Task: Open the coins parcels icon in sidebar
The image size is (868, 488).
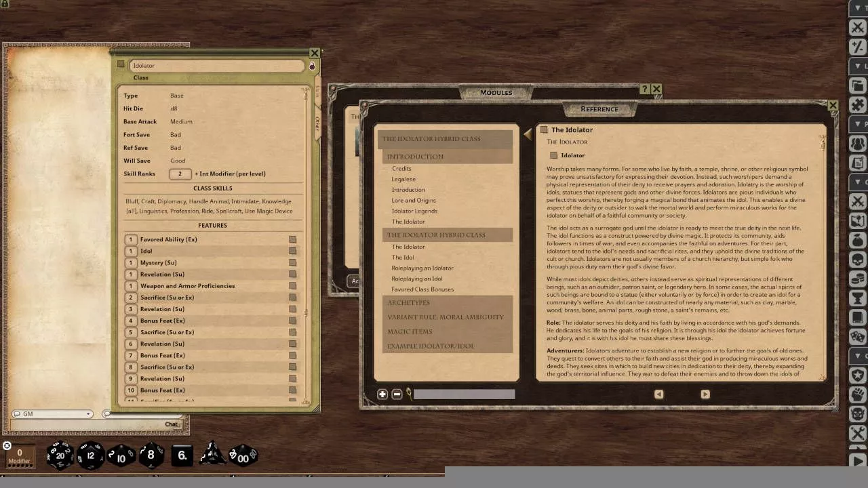Action: click(858, 279)
